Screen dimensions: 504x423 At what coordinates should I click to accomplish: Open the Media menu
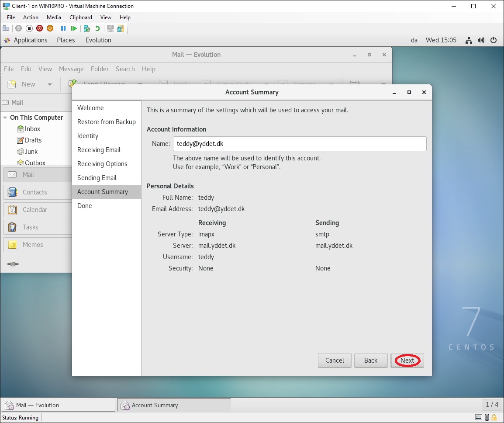click(54, 17)
